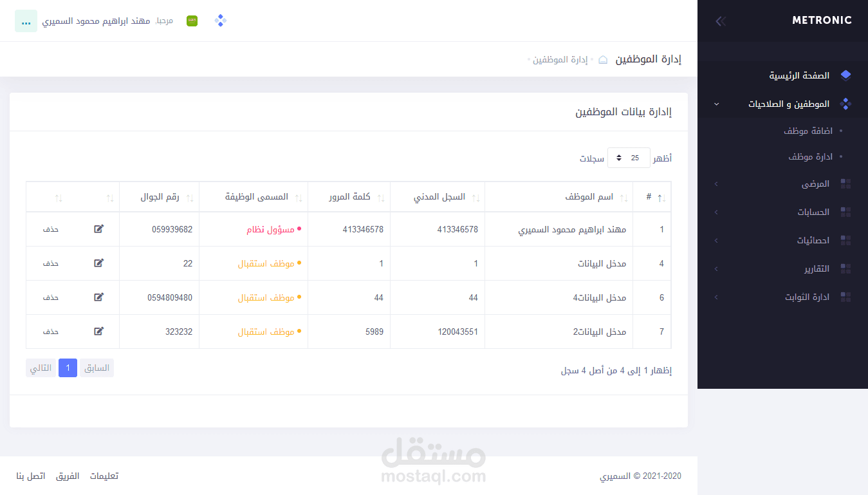Click the الحسابات sidebar icon

click(x=845, y=212)
